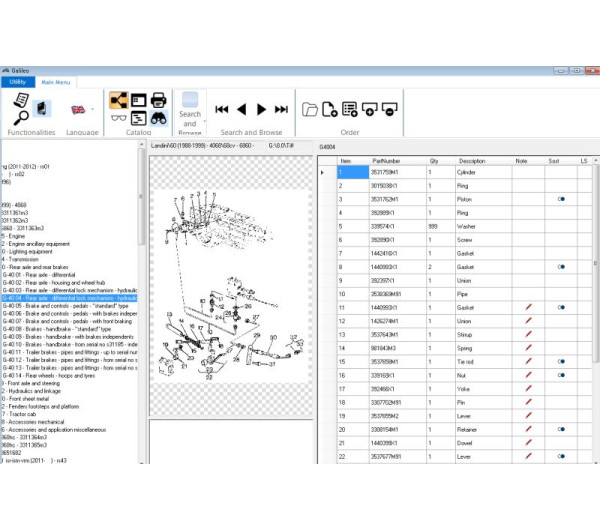Switch to the Utility tab

point(18,82)
